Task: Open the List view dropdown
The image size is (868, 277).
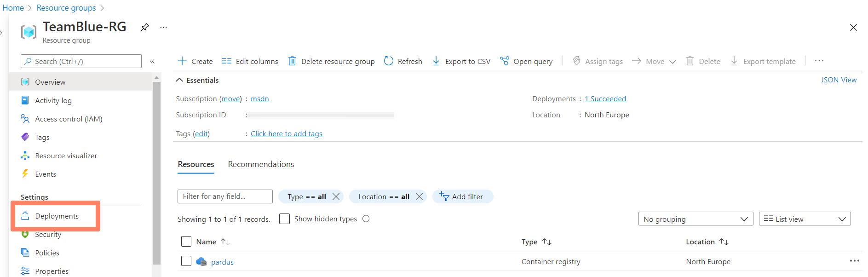Action: [x=805, y=219]
